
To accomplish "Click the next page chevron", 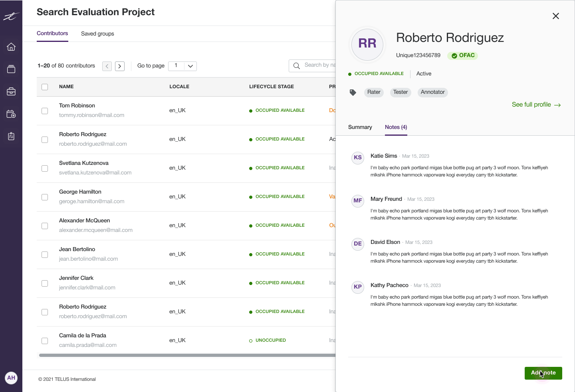I will [x=120, y=66].
